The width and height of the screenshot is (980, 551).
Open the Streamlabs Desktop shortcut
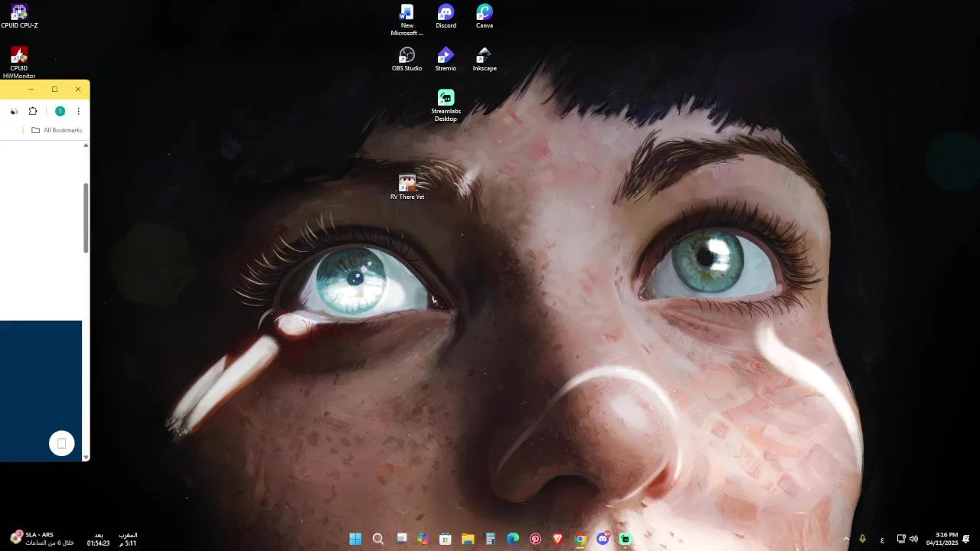(x=446, y=106)
